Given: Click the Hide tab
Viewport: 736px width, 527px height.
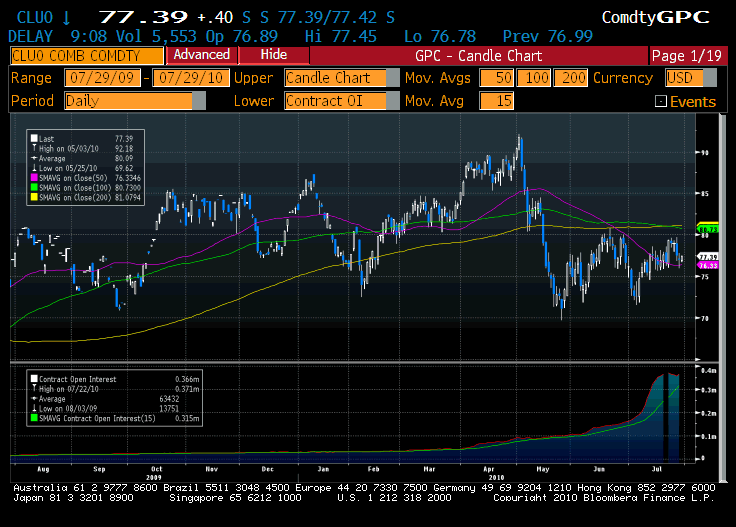Looking at the screenshot, I should (273, 55).
